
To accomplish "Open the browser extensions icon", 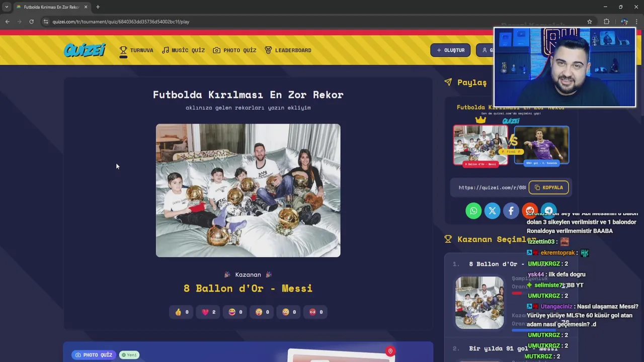I will 606,22.
